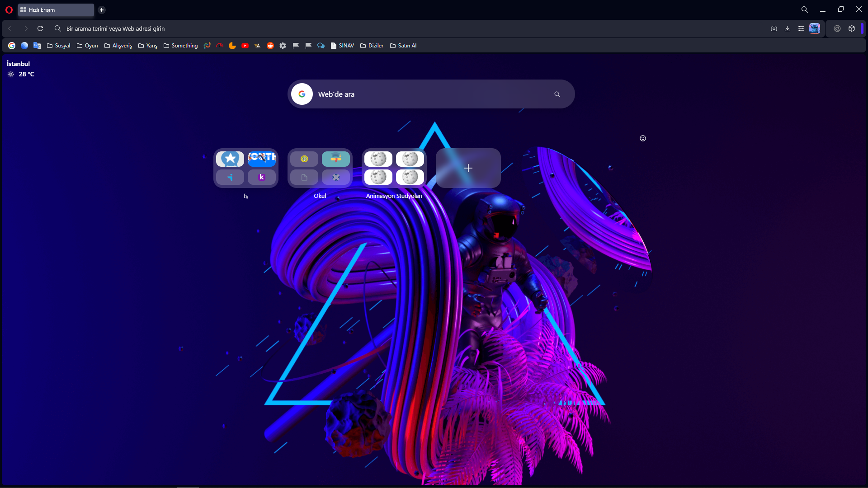Viewport: 868px width, 488px height.
Task: Open the brown VA logo bookmark
Action: point(258,46)
